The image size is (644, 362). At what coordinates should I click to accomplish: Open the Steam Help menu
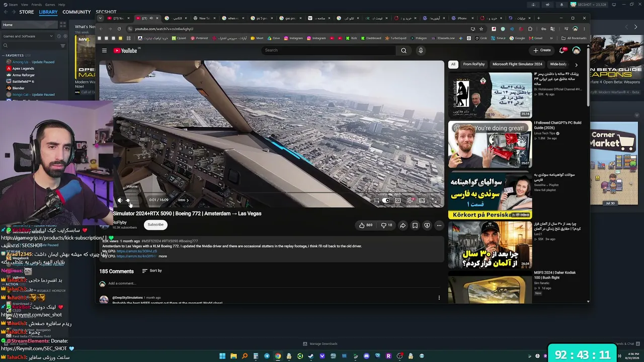(x=61, y=5)
